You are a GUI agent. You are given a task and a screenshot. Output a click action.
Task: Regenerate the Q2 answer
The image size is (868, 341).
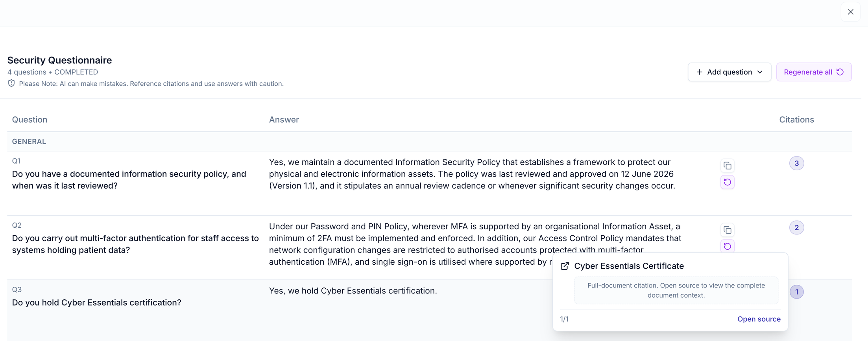click(727, 246)
